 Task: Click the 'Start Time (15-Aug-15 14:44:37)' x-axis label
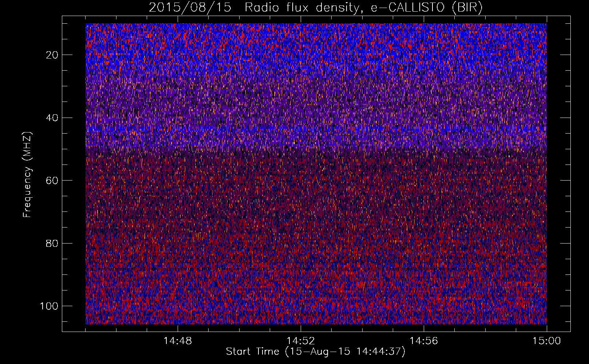316,352
